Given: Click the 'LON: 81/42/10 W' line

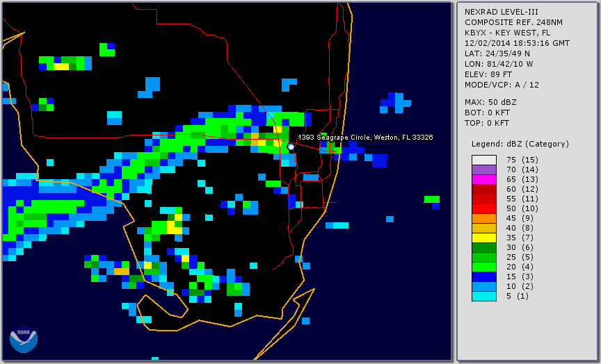Looking at the screenshot, I should pos(499,64).
